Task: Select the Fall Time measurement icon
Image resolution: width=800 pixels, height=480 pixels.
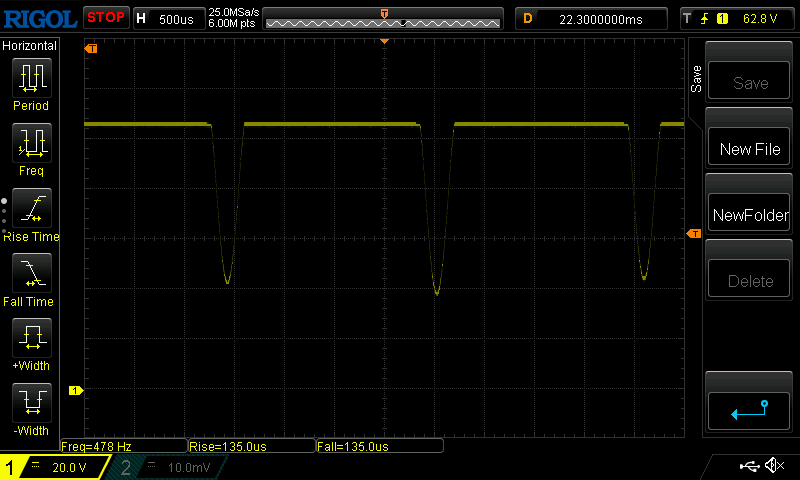Action: (32, 273)
